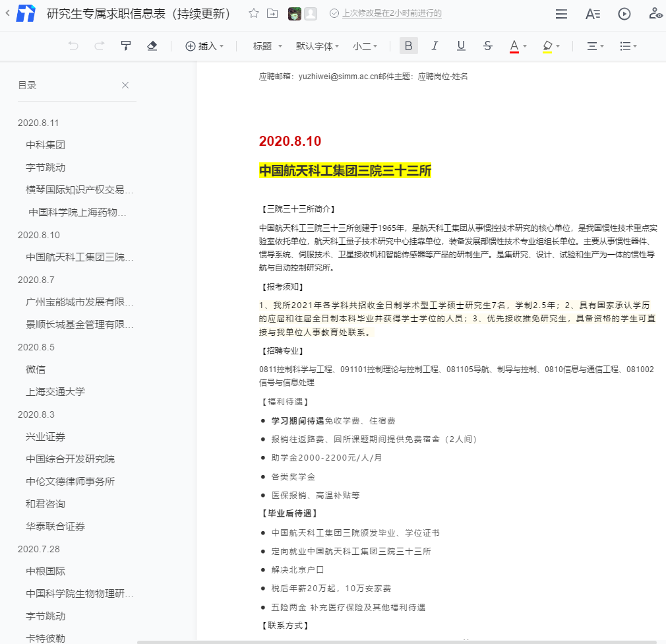Go to 广州宝能城市发展有限 outline entry
Screen dimensions: 666x644
click(x=79, y=302)
